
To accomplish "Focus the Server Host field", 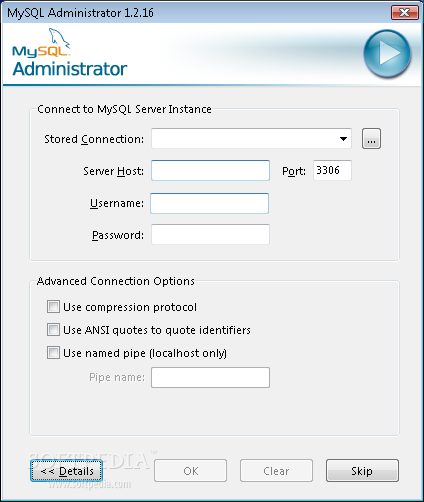I will click(x=210, y=170).
